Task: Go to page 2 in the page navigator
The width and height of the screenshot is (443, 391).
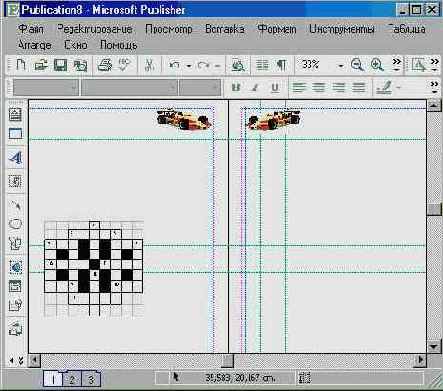Action: point(72,379)
